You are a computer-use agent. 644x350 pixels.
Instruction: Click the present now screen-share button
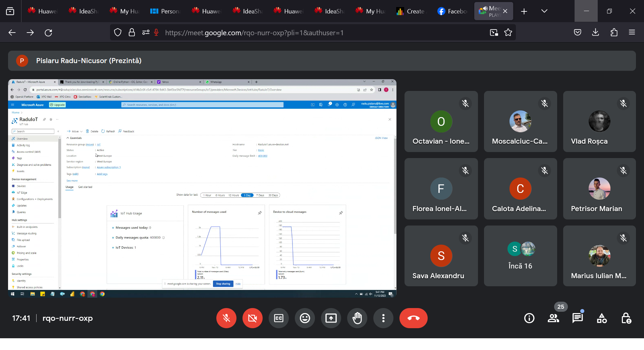point(331,318)
